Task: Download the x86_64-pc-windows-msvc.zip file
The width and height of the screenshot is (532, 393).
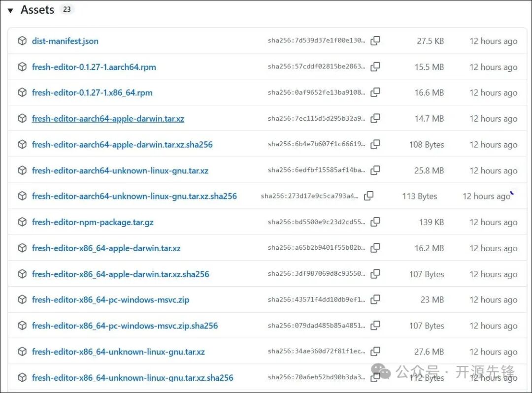Action: (x=110, y=299)
